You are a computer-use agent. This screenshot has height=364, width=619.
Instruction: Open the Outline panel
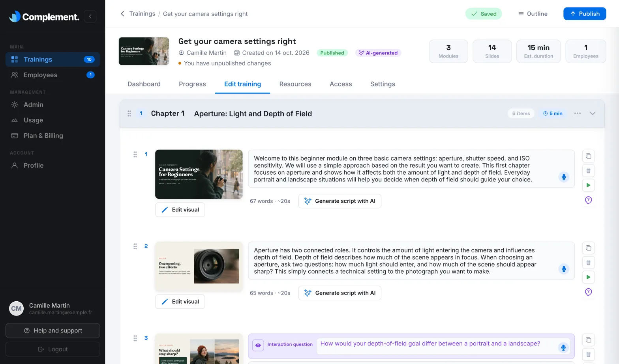pos(533,14)
